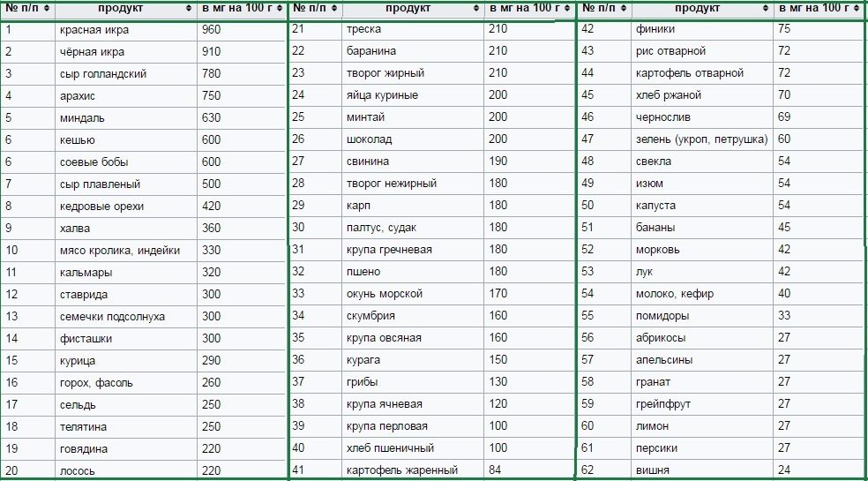Sort продукт column in the красная икра table
Viewport: 868px width, 481px height.
coord(189,8)
